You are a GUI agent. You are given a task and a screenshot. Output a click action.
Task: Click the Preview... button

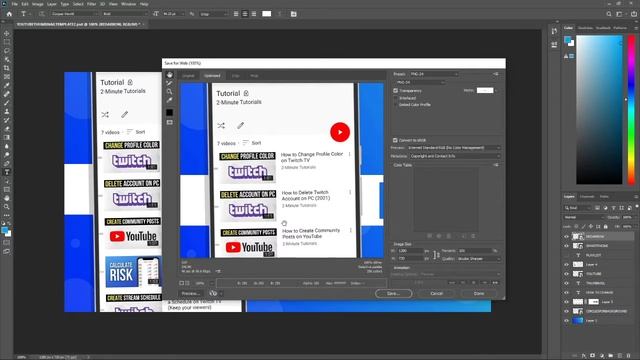tap(190, 293)
